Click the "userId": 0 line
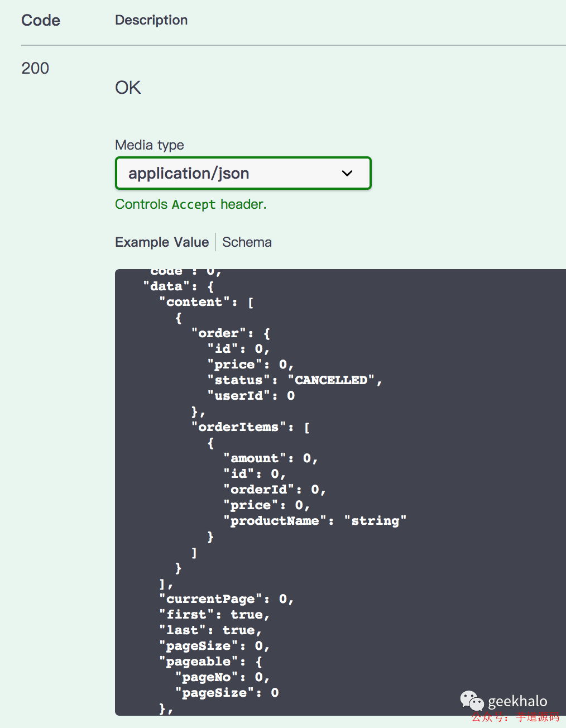 click(x=251, y=396)
